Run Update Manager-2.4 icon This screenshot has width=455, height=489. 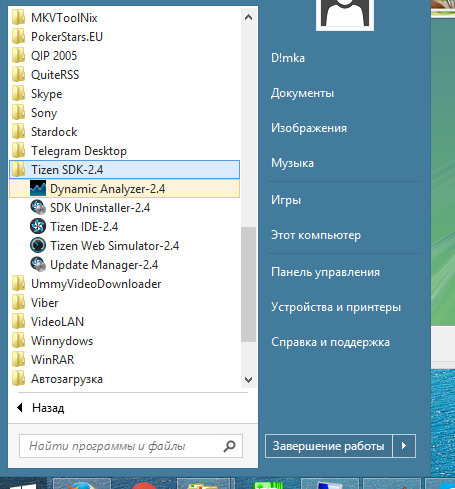click(x=38, y=264)
